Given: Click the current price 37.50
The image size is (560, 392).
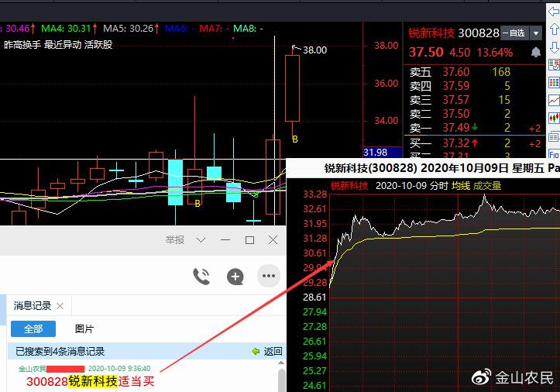Looking at the screenshot, I should pyautogui.click(x=426, y=53).
